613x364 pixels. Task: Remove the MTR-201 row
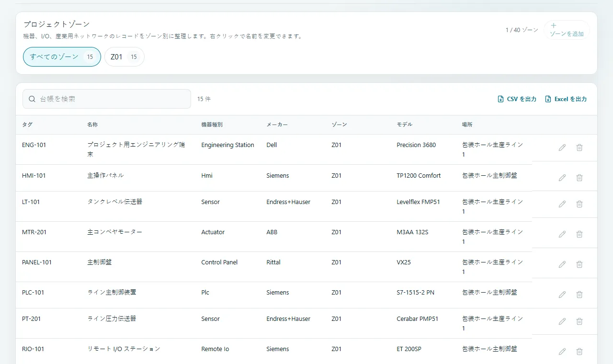(579, 234)
